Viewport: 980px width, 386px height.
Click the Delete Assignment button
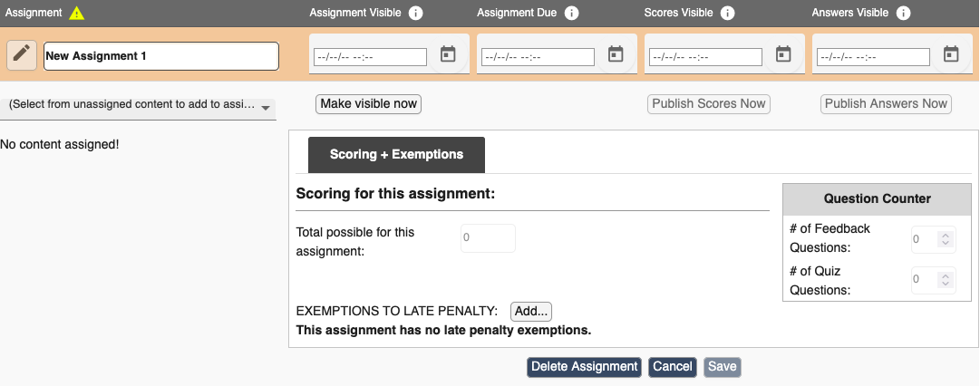(x=585, y=367)
